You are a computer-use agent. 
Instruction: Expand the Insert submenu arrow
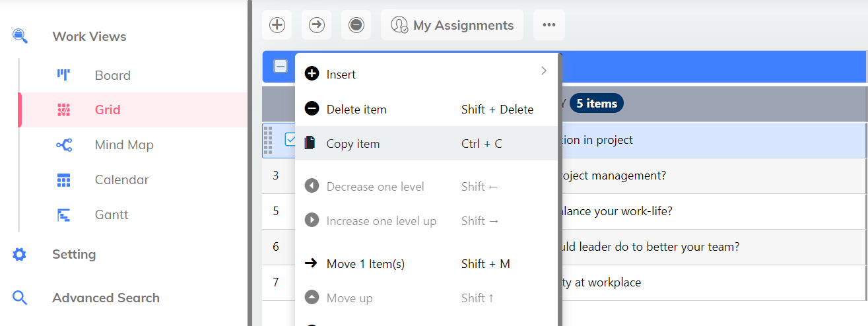coord(543,71)
